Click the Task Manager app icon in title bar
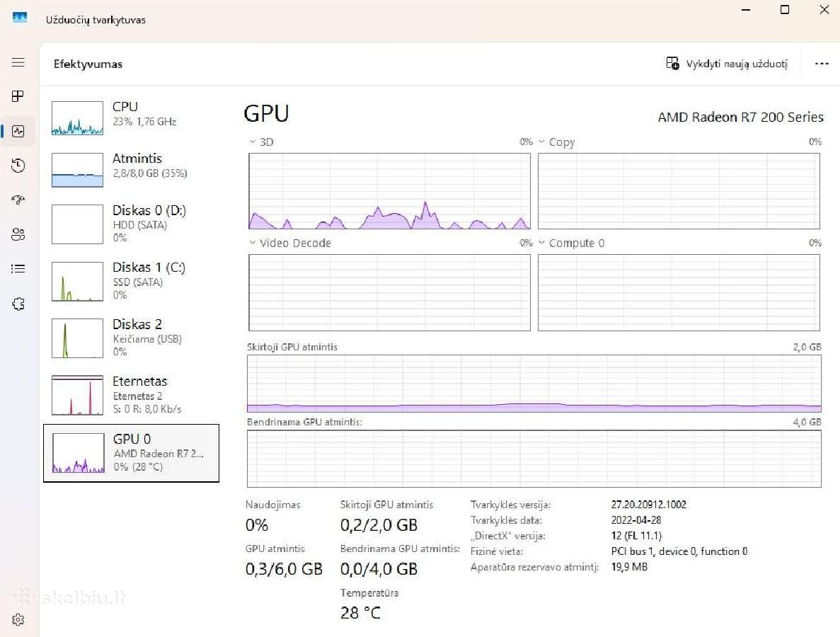 pos(20,18)
